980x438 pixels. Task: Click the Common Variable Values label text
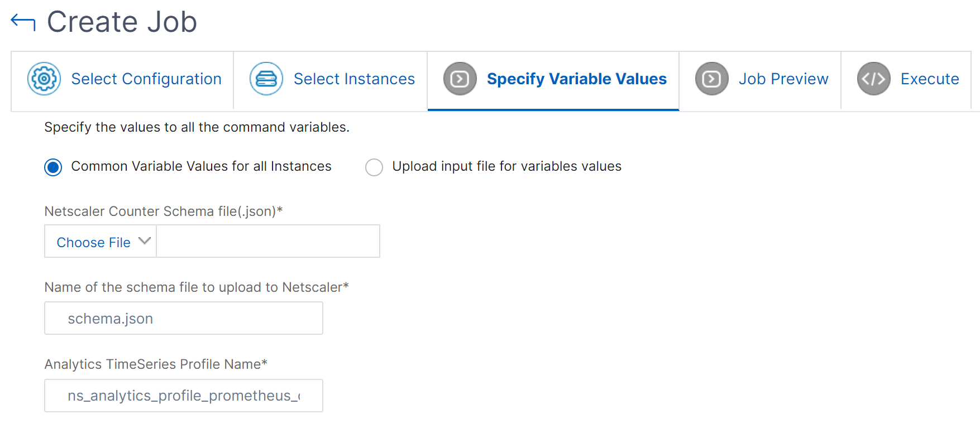click(x=201, y=166)
